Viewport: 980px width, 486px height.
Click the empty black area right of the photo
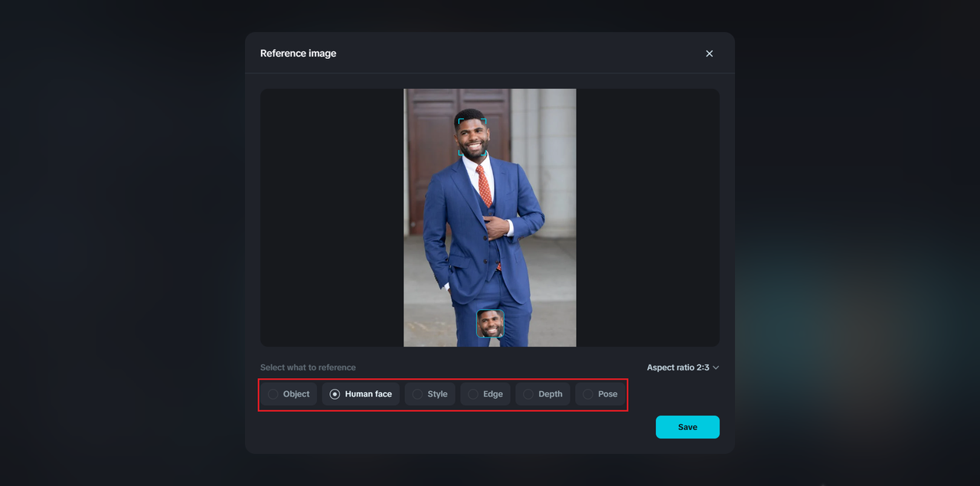coord(647,218)
